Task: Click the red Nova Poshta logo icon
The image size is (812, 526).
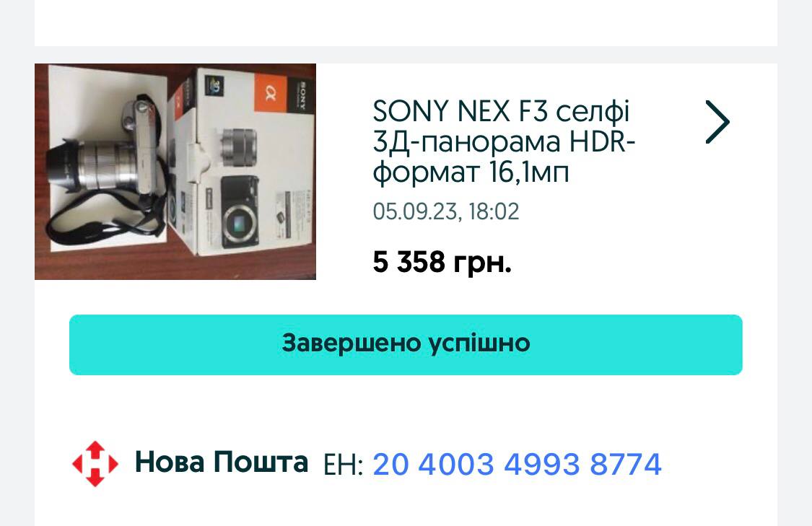Action: [95, 464]
